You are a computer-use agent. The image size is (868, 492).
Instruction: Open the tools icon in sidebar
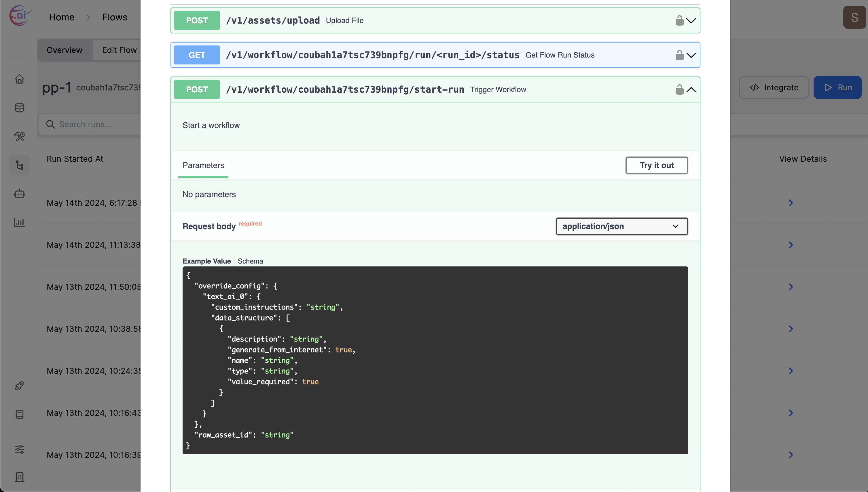click(20, 136)
